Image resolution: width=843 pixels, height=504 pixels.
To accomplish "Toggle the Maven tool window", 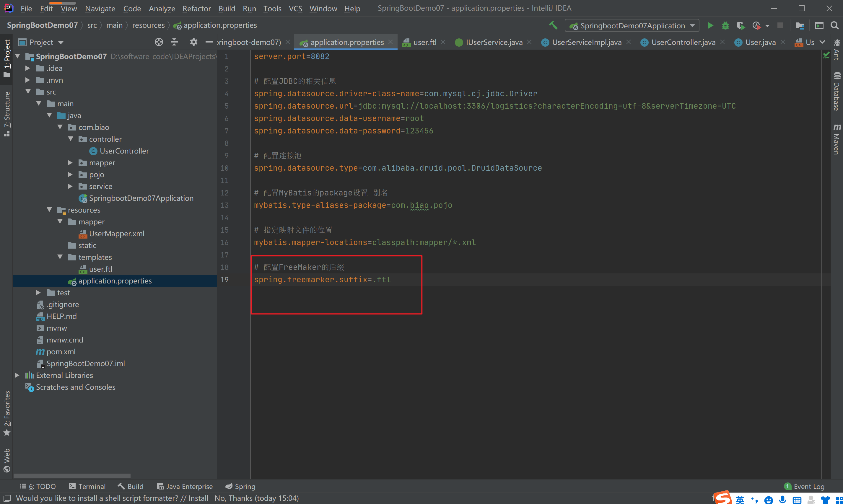I will (x=837, y=139).
